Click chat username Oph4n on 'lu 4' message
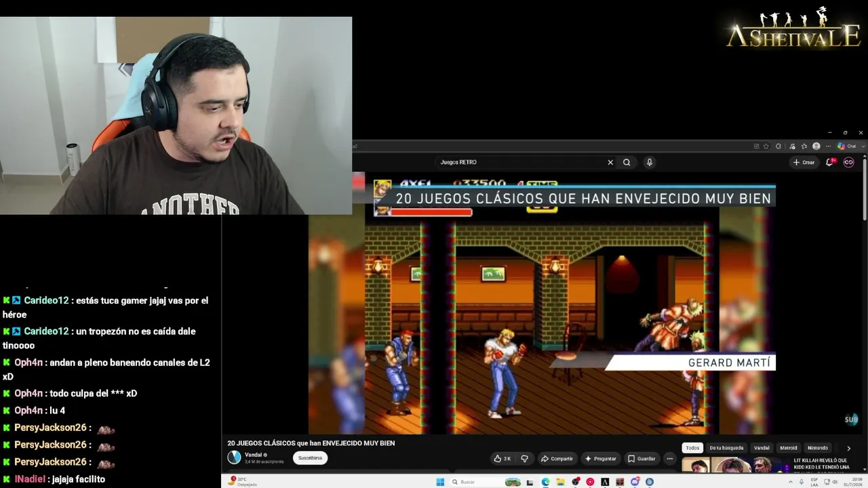 28,411
